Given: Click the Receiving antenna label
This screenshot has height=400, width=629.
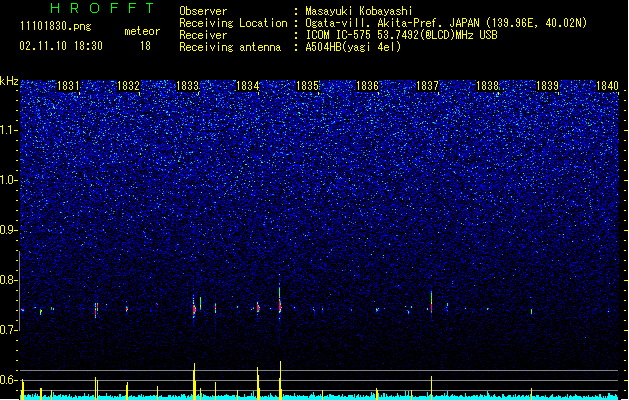Looking at the screenshot, I should click(230, 47).
